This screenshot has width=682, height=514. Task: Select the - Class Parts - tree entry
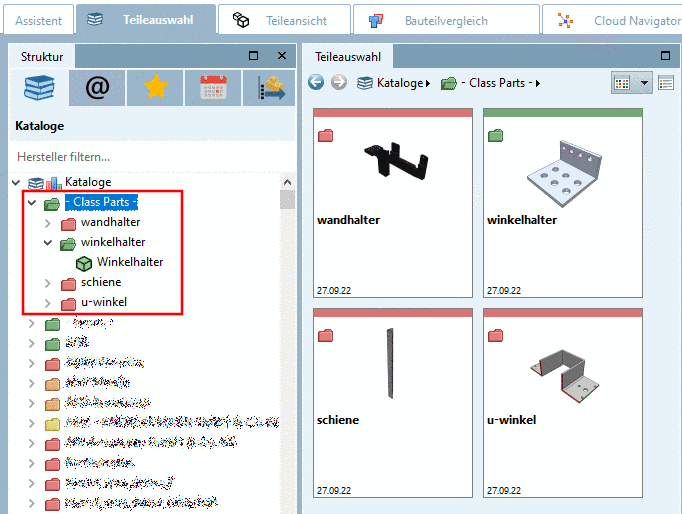[x=101, y=202]
